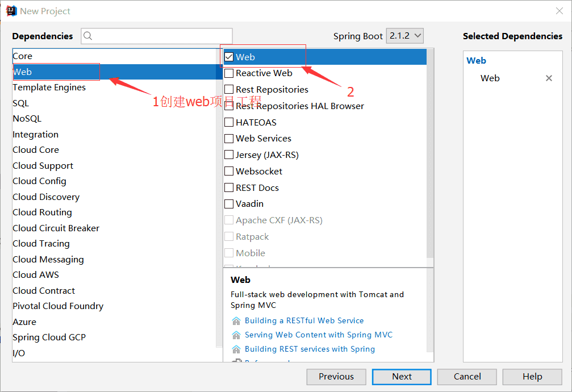The image size is (572, 392).
Task: Click the home icon beside Building REST services
Action: click(x=236, y=349)
